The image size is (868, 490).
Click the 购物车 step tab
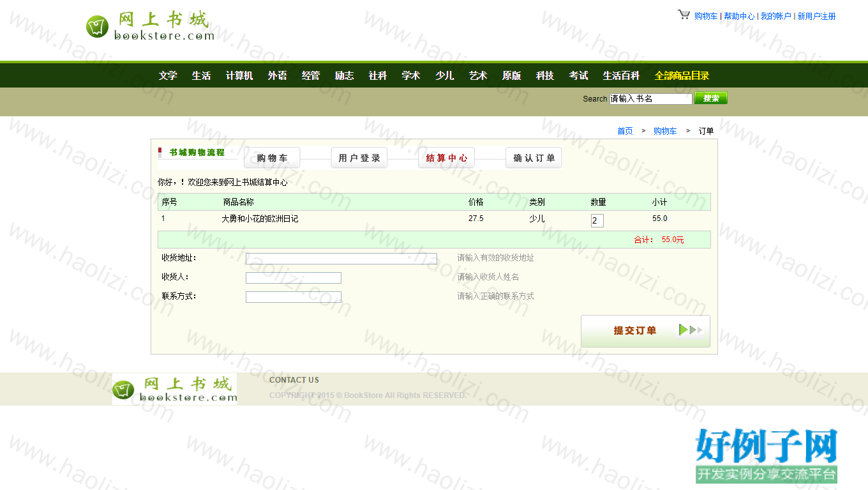coord(272,158)
